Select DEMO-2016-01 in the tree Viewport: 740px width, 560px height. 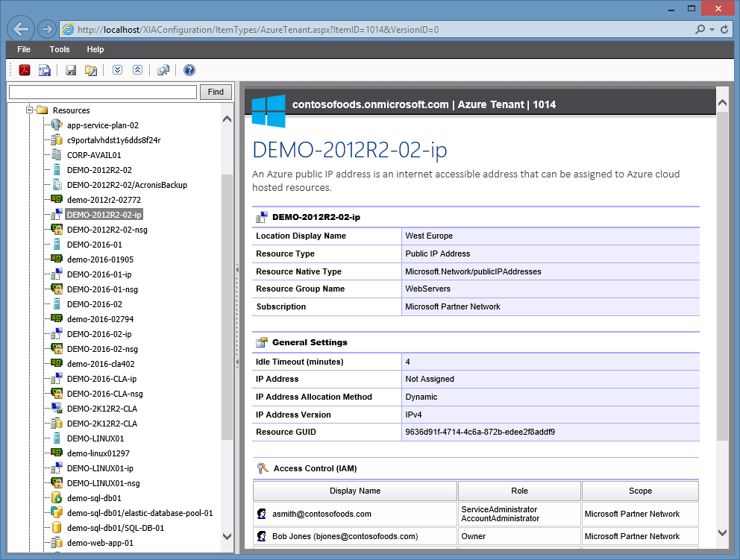[x=95, y=245]
